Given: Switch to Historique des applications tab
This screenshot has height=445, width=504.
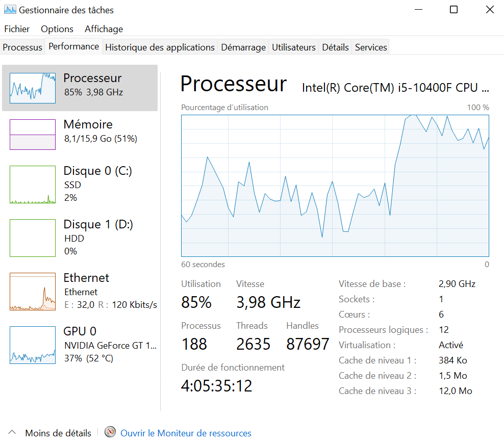Looking at the screenshot, I should point(160,47).
